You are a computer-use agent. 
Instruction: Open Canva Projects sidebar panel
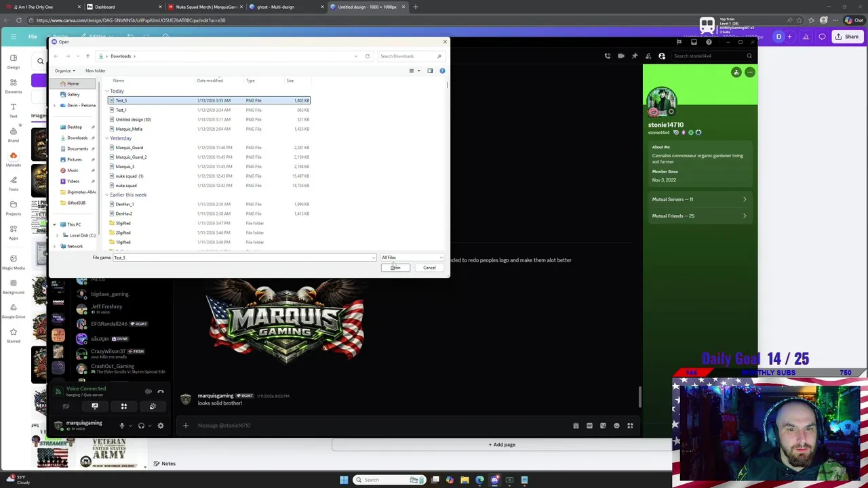tap(13, 208)
